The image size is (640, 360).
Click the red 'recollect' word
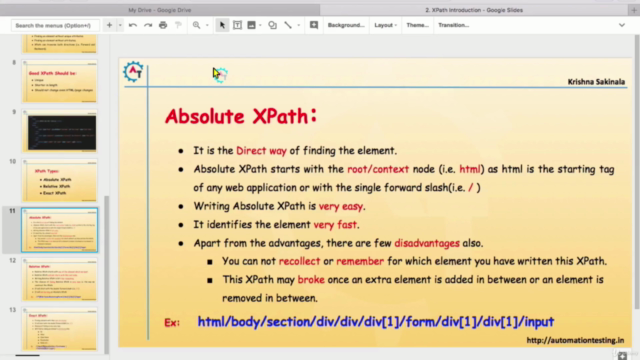click(x=299, y=261)
